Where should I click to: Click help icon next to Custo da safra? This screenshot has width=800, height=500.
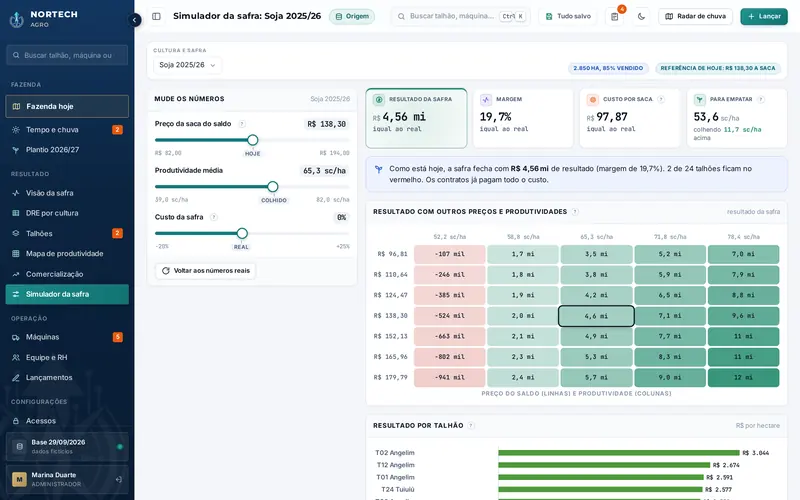tap(214, 217)
